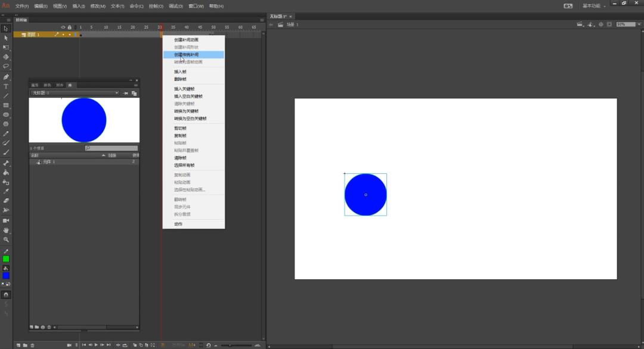
Task: Select the Text tool
Action: click(x=6, y=86)
